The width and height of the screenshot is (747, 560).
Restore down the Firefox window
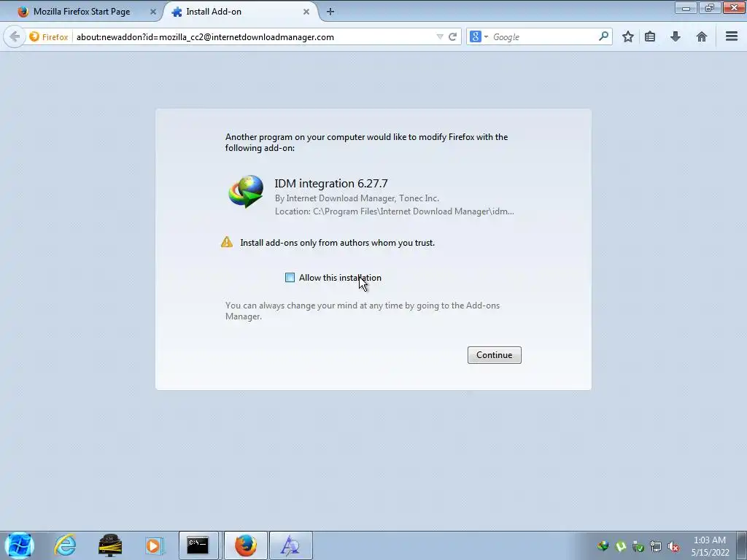click(710, 7)
